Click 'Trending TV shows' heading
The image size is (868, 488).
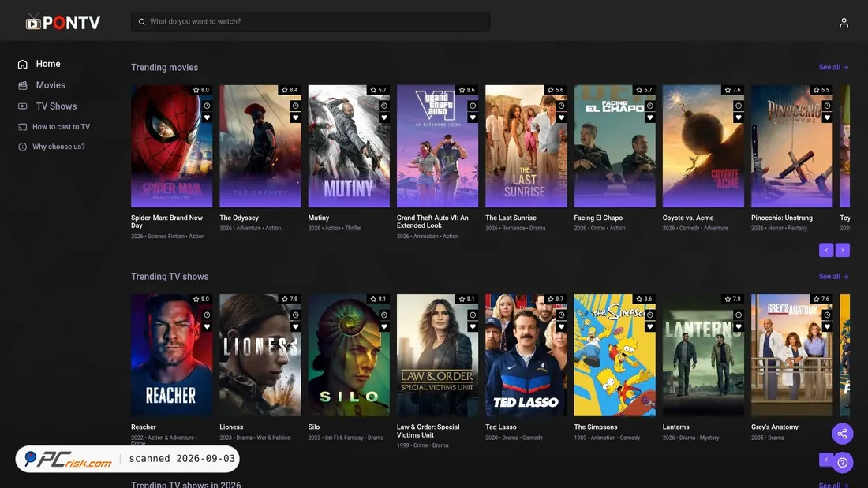[x=170, y=277]
